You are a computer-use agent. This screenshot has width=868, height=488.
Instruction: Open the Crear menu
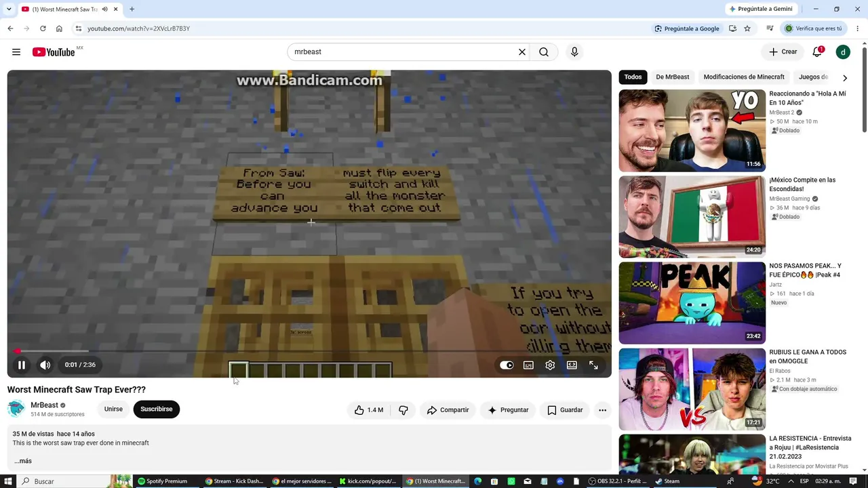[783, 52]
